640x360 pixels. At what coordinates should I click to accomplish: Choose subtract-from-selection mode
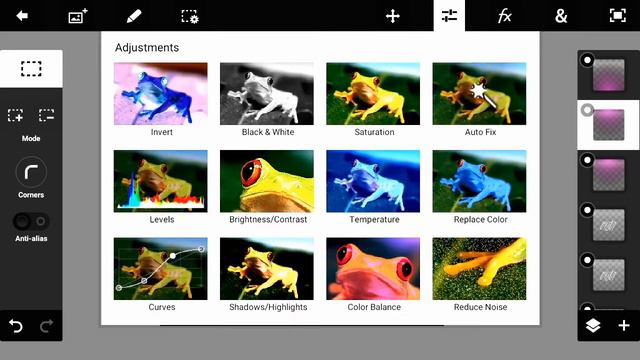pyautogui.click(x=47, y=115)
